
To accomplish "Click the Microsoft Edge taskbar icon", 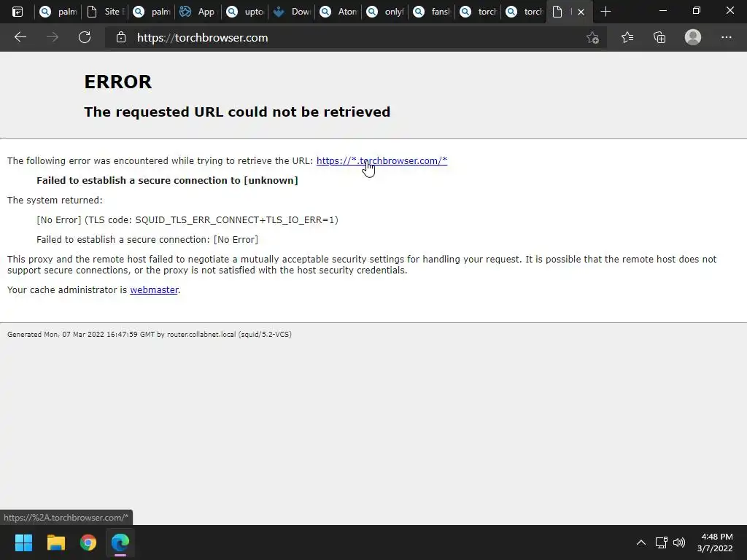I will [x=120, y=542].
